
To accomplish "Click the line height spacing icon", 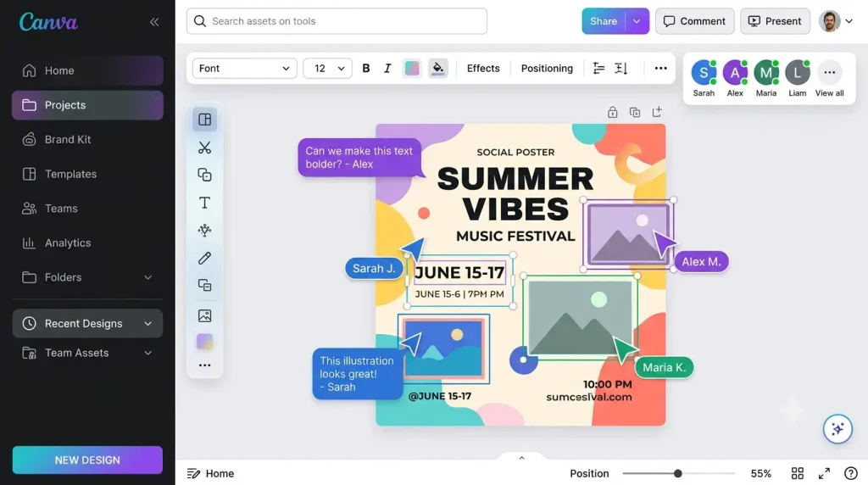I will click(x=621, y=68).
